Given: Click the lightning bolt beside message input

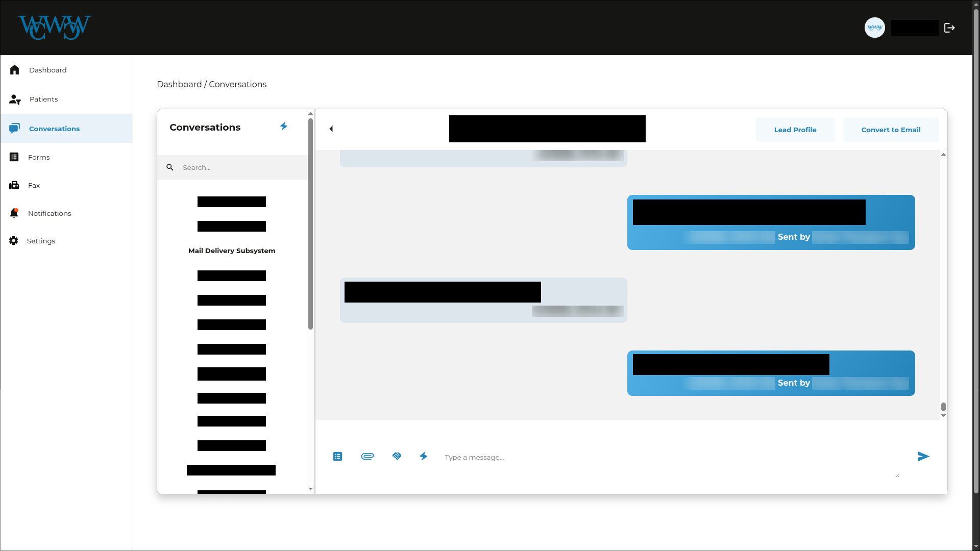Looking at the screenshot, I should tap(424, 456).
